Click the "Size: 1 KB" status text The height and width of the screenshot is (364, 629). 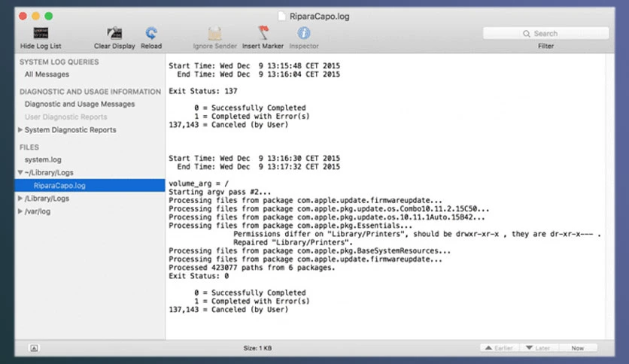click(x=257, y=348)
